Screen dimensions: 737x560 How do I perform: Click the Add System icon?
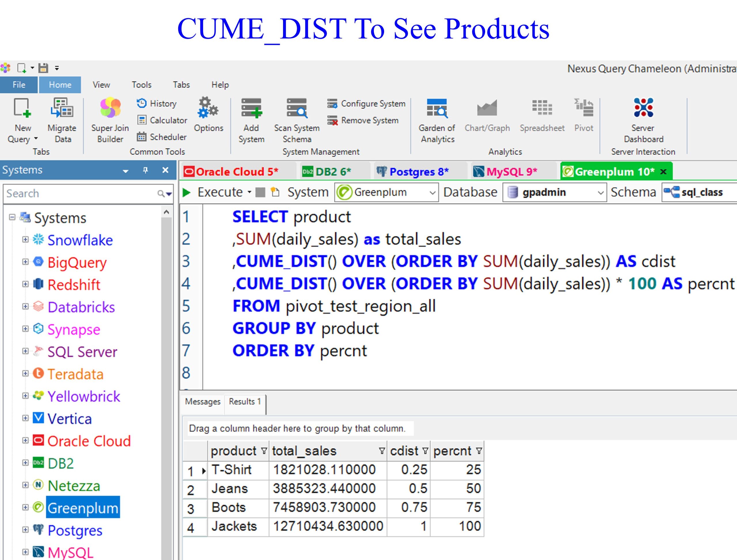251,108
